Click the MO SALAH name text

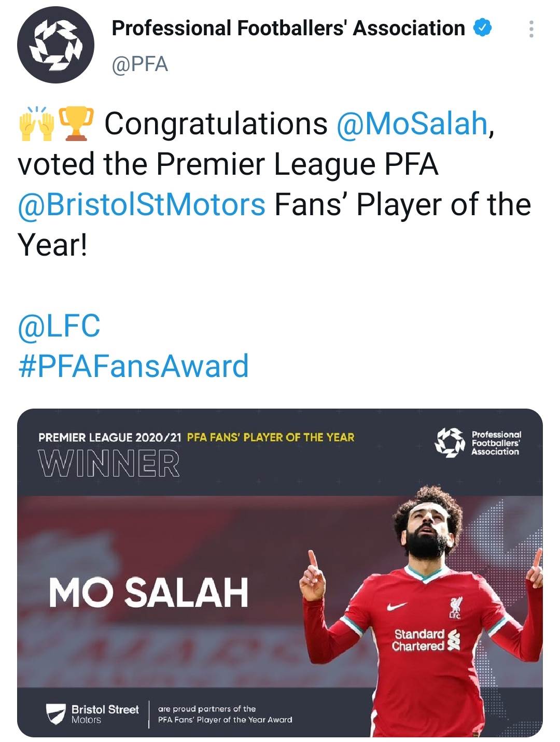pyautogui.click(x=149, y=592)
